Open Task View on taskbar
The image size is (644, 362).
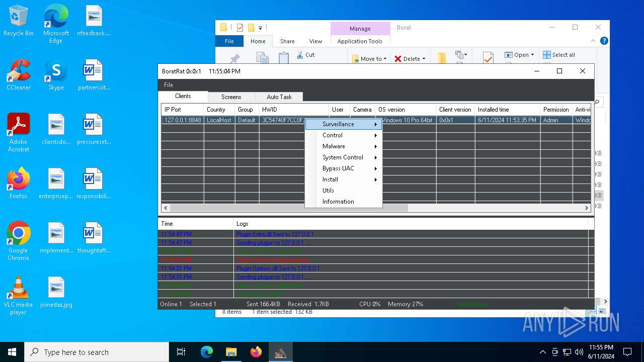coord(181,352)
